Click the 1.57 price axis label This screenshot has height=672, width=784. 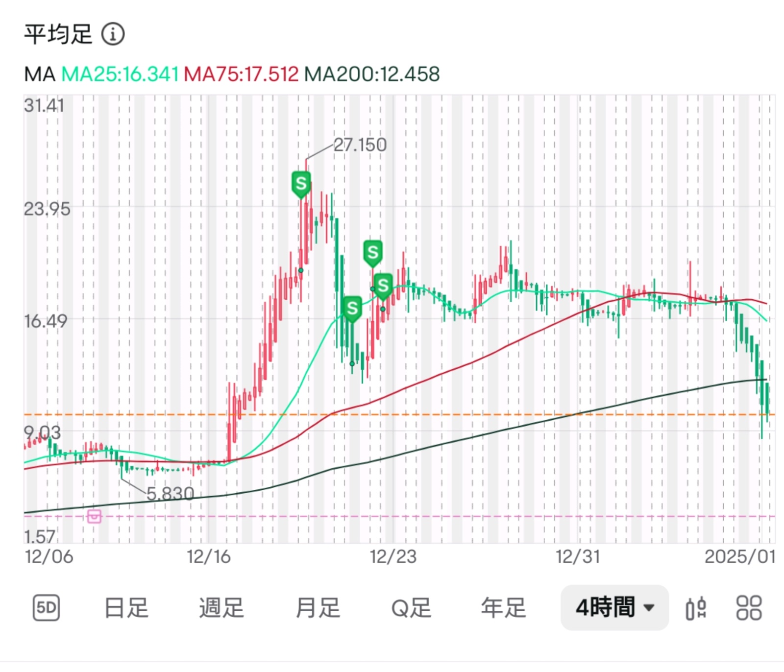[x=40, y=537]
